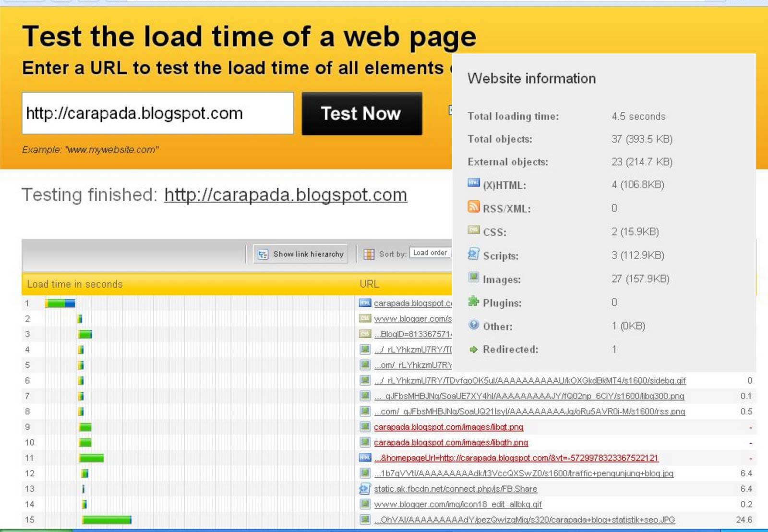The image size is (768, 532).
Task: Click the "4 (106.8KB)" value
Action: tap(638, 184)
